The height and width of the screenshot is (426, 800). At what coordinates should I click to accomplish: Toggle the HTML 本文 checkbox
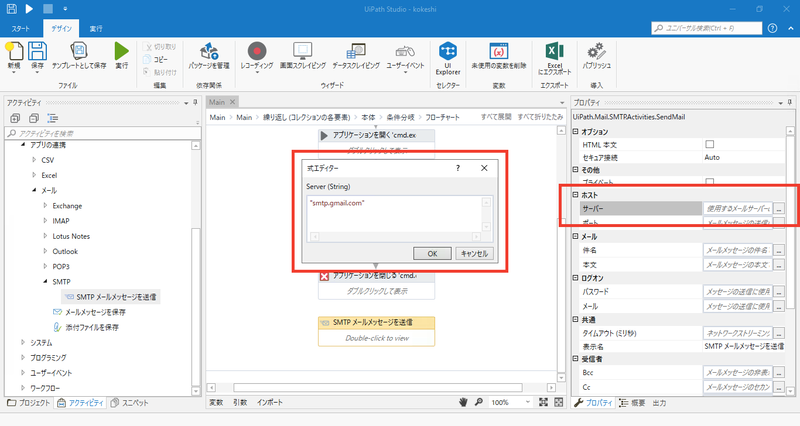pos(709,144)
